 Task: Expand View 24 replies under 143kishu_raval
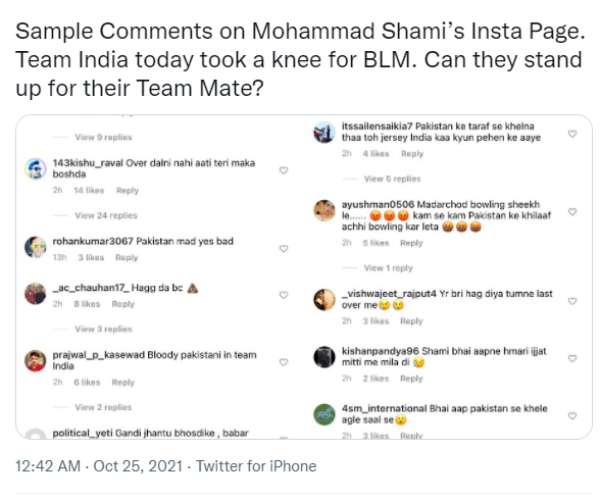tap(105, 215)
